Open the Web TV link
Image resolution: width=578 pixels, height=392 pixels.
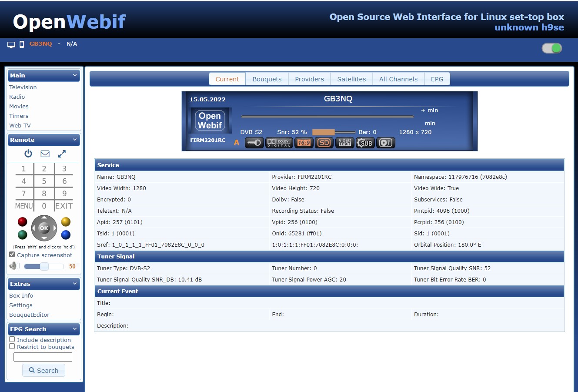20,125
